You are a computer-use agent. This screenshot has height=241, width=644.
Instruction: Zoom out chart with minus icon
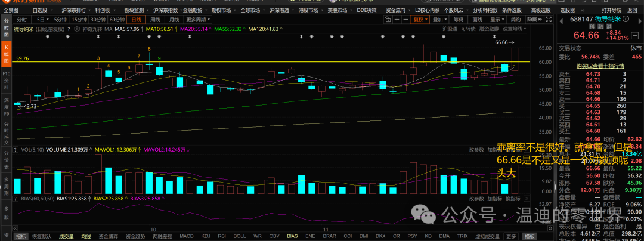tap(405, 19)
